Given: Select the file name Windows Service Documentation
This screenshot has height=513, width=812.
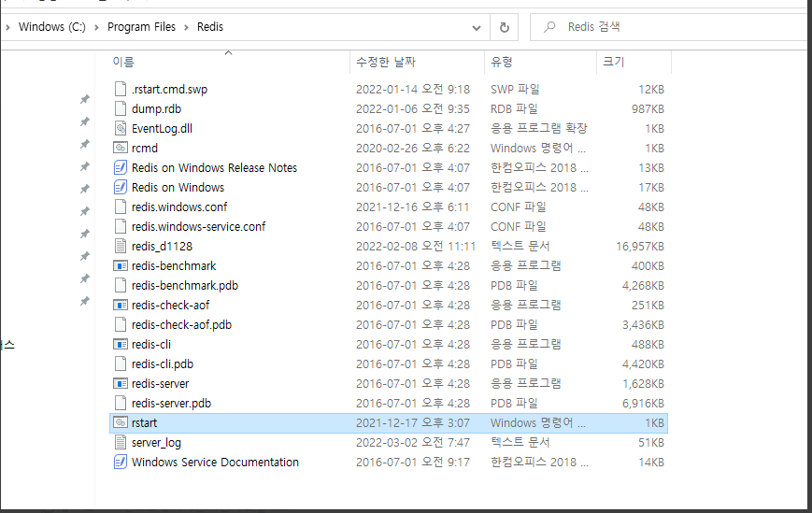Looking at the screenshot, I should 215,463.
